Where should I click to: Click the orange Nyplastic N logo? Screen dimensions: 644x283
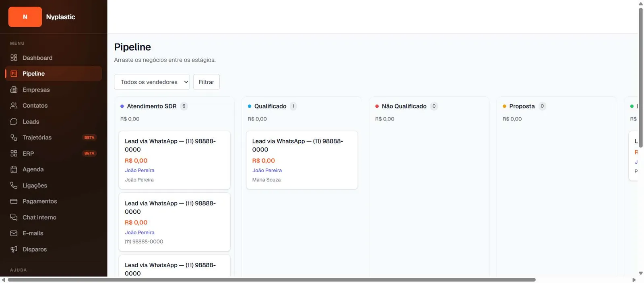(25, 17)
